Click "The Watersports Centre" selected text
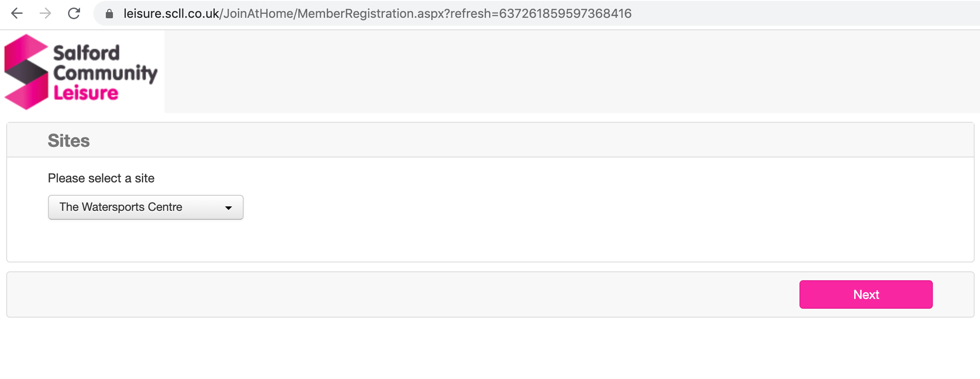 120,207
